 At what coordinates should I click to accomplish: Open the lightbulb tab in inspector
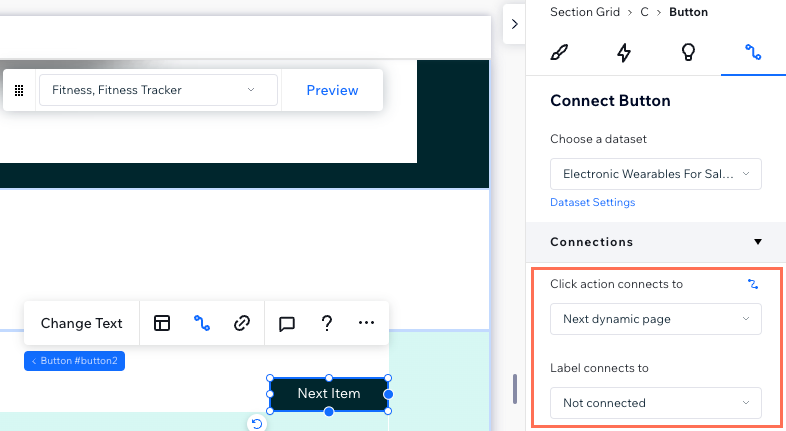point(688,53)
